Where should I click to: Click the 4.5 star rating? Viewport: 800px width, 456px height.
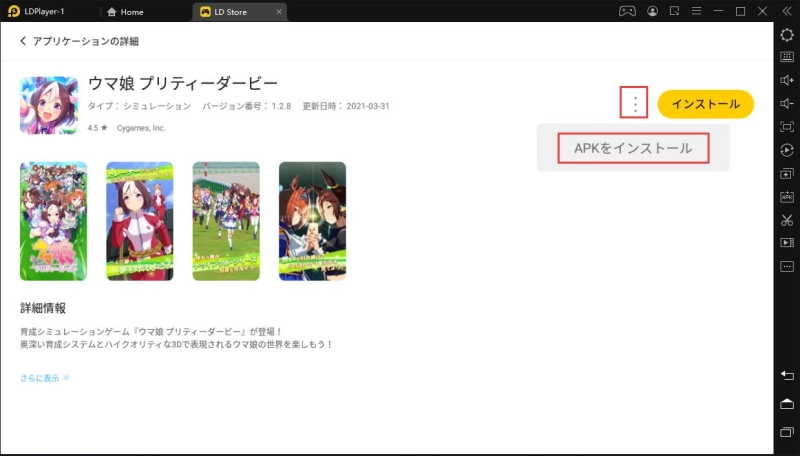97,128
